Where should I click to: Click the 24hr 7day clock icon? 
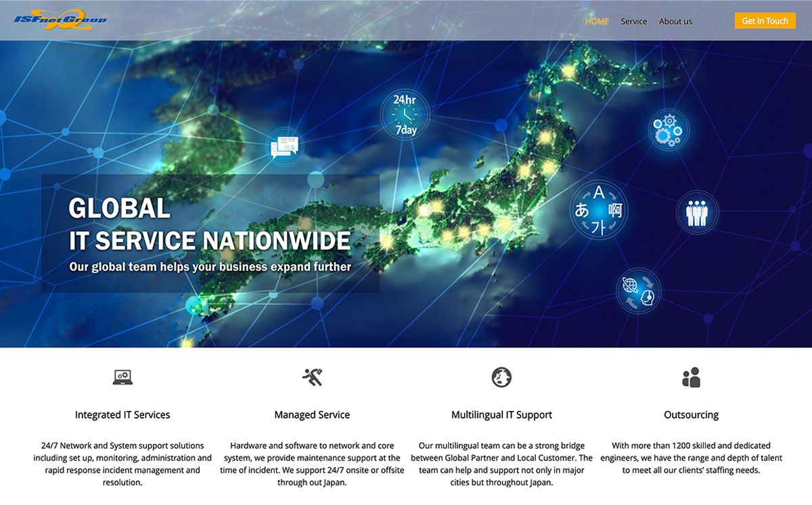point(405,114)
